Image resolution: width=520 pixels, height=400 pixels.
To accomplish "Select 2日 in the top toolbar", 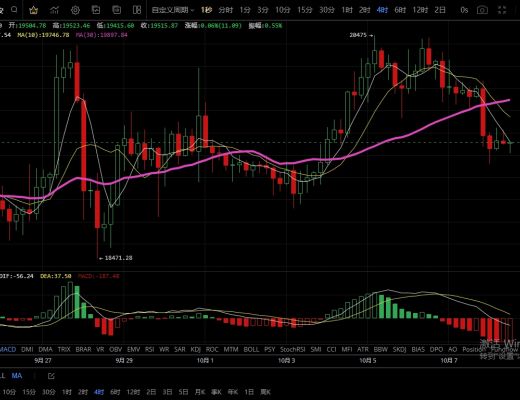I will (440, 10).
